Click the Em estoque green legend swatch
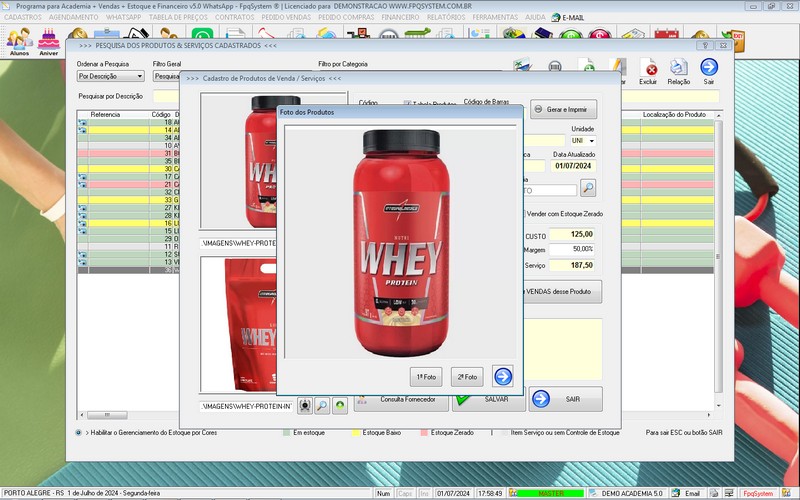The image size is (800, 500). [x=287, y=433]
